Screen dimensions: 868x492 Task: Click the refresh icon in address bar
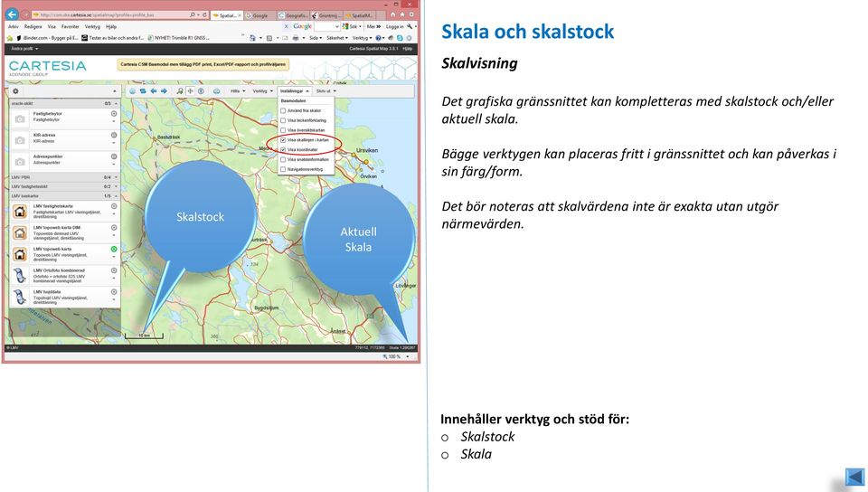(x=204, y=15)
